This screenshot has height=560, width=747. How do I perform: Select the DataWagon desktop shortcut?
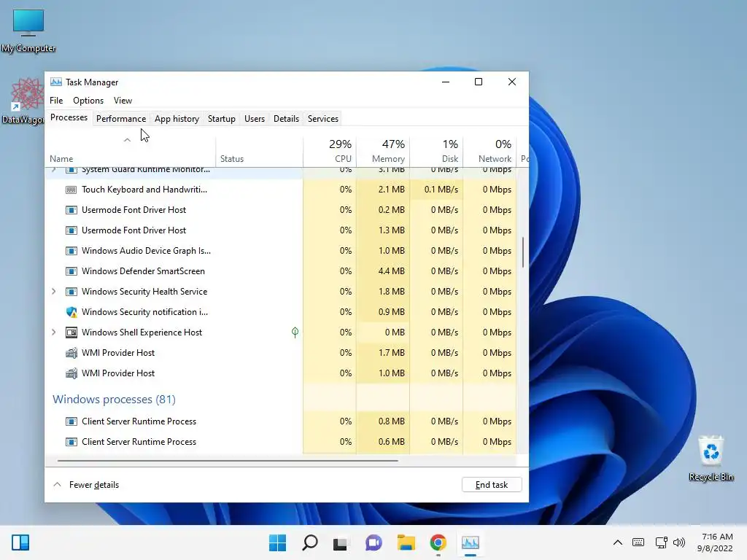point(23,101)
